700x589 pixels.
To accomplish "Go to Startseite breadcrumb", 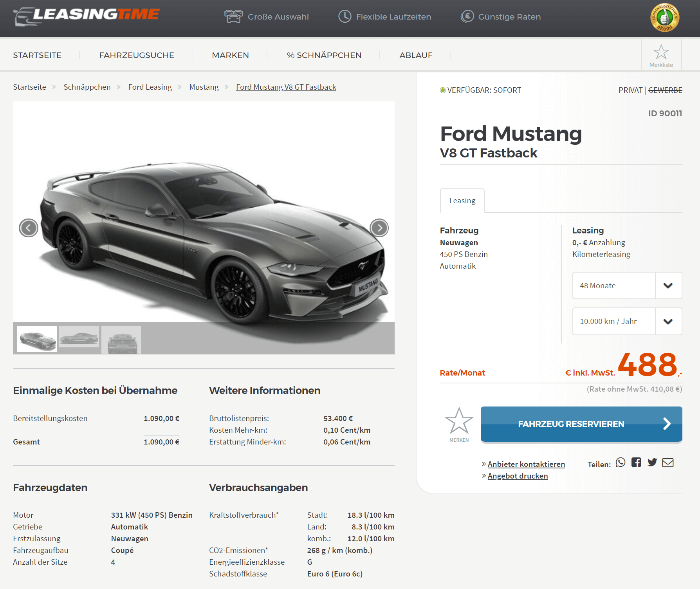I will coord(29,87).
